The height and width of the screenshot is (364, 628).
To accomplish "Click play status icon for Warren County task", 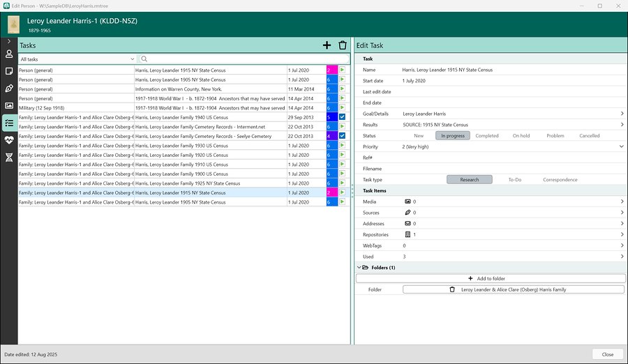I will coord(342,89).
